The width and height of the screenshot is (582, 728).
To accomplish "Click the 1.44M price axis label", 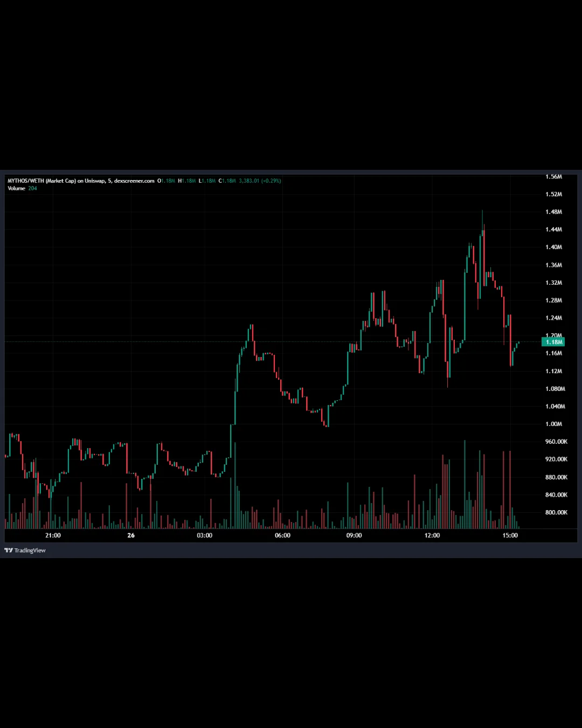I will point(553,229).
